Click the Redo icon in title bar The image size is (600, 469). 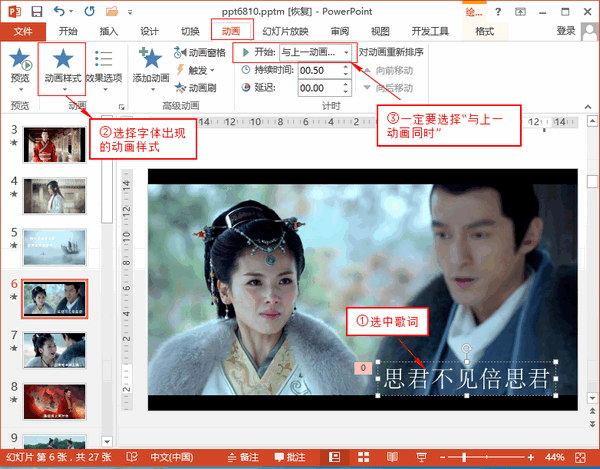pyautogui.click(x=90, y=11)
